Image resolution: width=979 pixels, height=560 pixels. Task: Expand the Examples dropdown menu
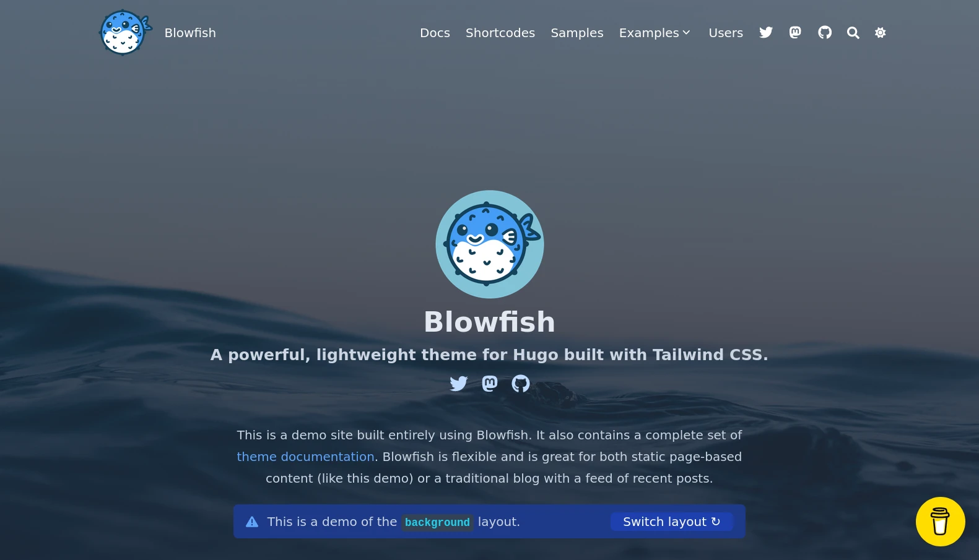point(655,33)
